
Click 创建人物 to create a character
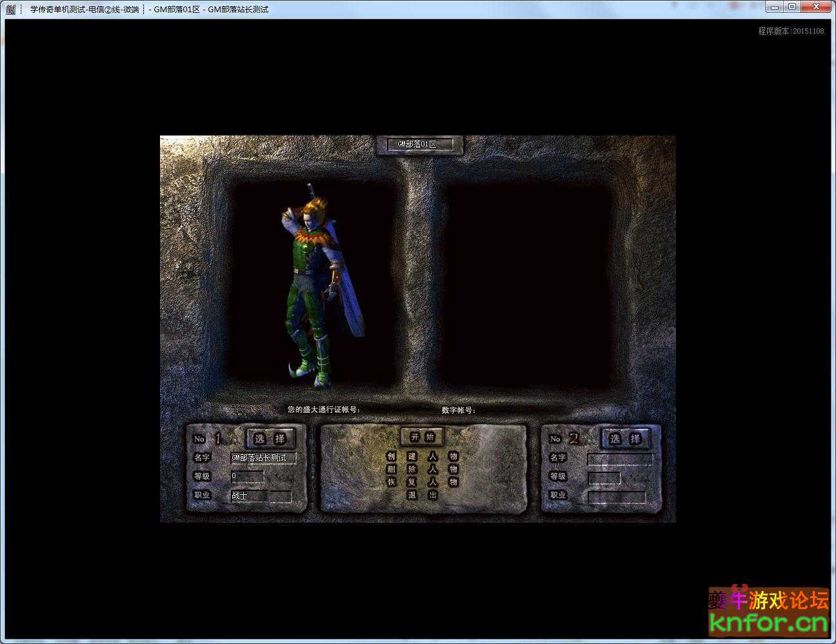(x=423, y=456)
